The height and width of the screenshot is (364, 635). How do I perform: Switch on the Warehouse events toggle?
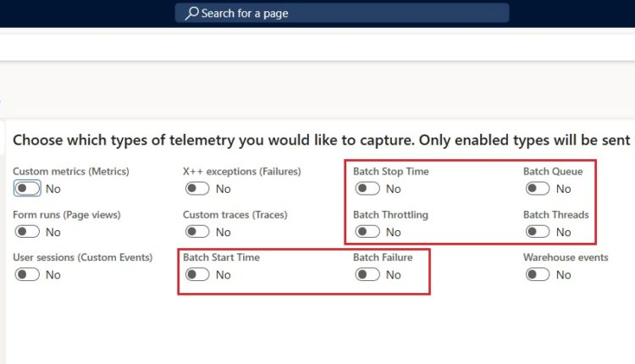538,274
